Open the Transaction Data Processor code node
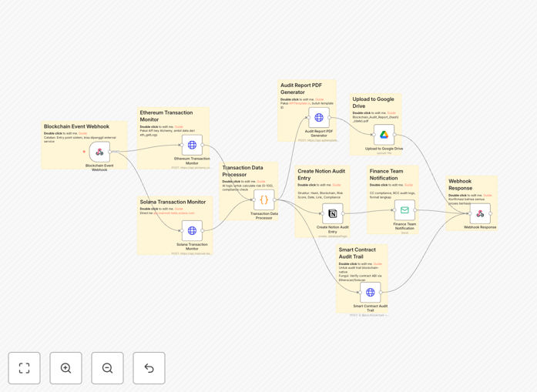 (x=264, y=199)
